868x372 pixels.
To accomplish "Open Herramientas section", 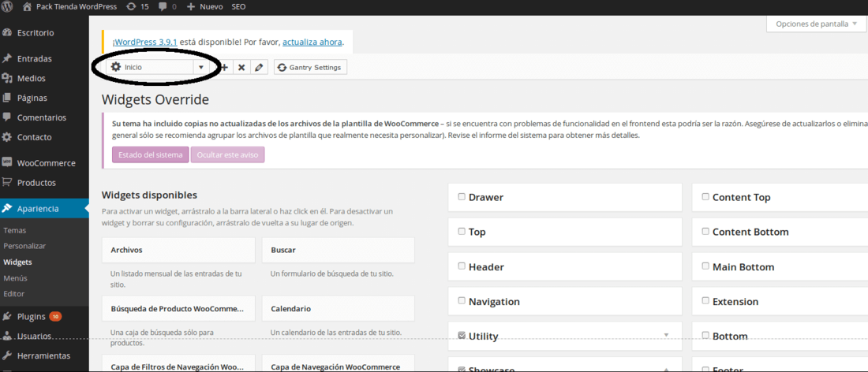I will pyautogui.click(x=44, y=355).
